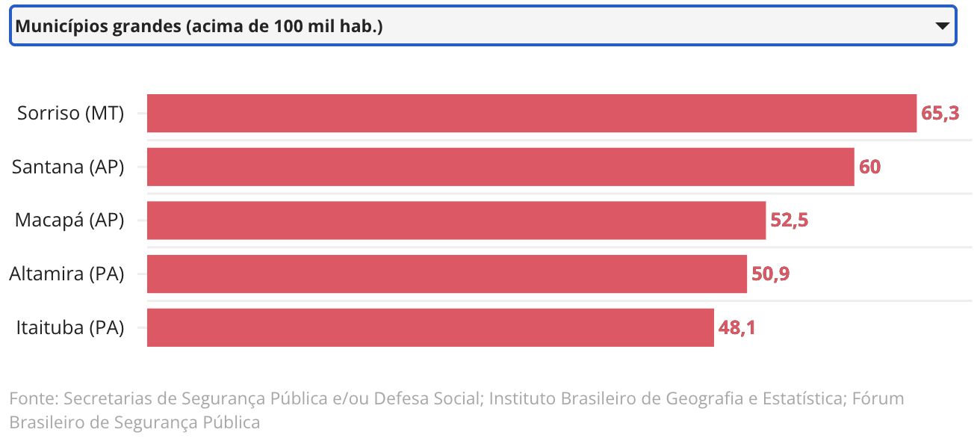
Task: Click the 60 value label
Action: (x=869, y=167)
